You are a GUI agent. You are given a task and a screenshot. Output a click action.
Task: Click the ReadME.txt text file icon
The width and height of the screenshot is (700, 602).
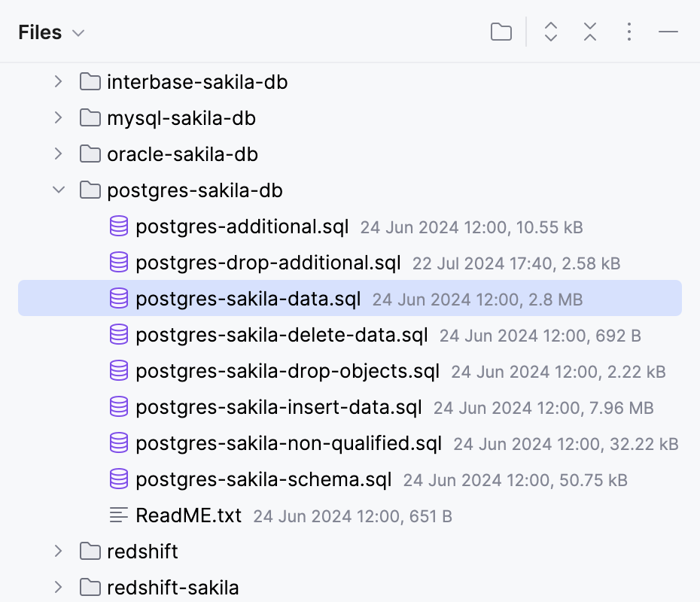[x=119, y=515]
